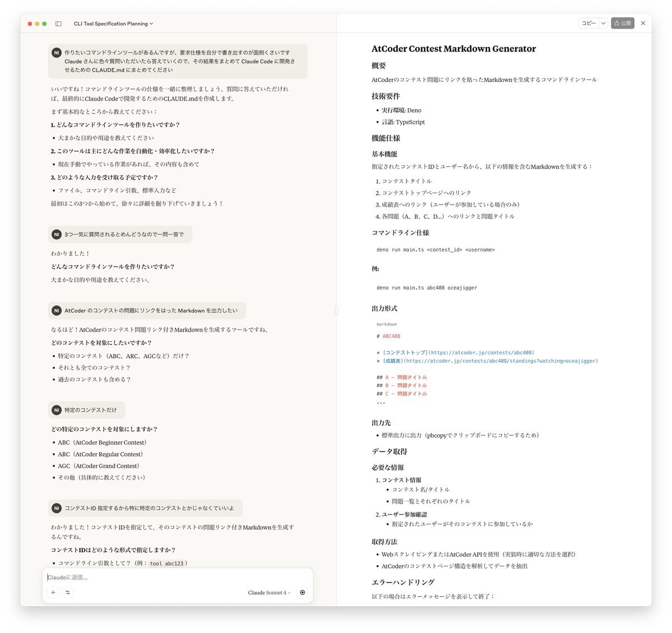Click the 出力先 subheading

point(381,423)
